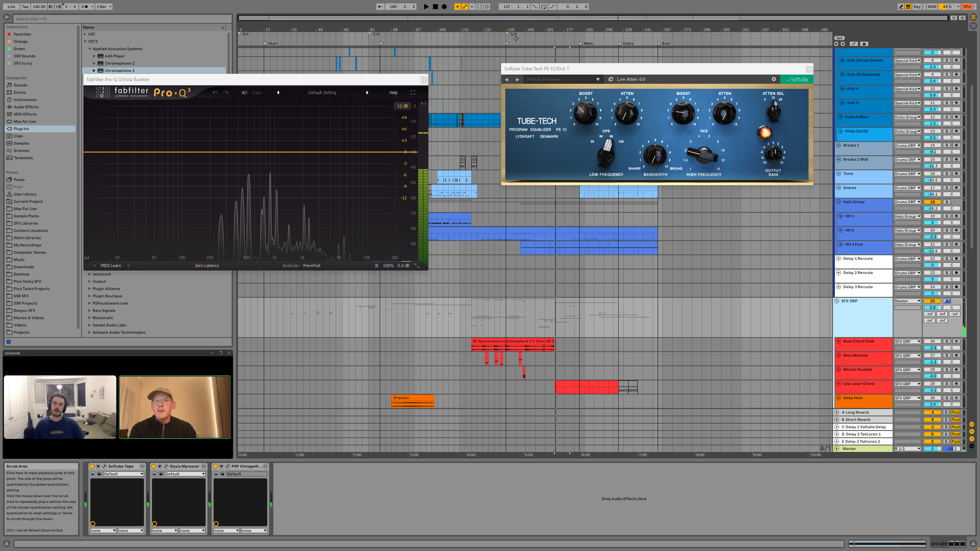This screenshot has height=551, width=980.
Task: Toggle Key map mode switch
Action: click(916, 7)
